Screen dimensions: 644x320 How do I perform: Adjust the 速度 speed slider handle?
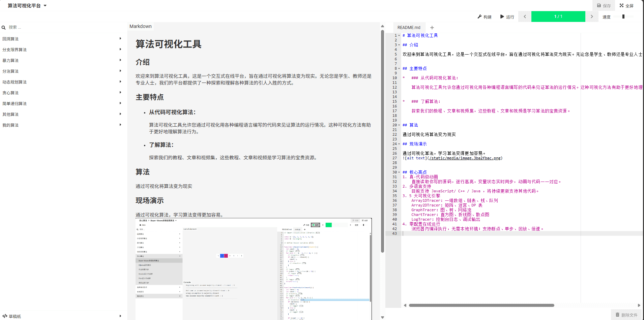coord(623,17)
